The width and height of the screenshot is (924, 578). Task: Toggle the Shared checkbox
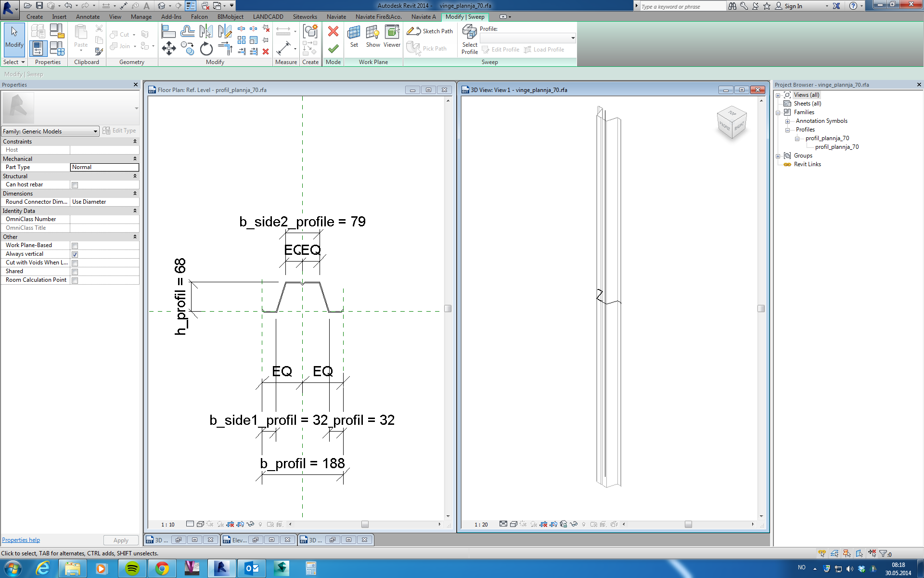pyautogui.click(x=75, y=272)
